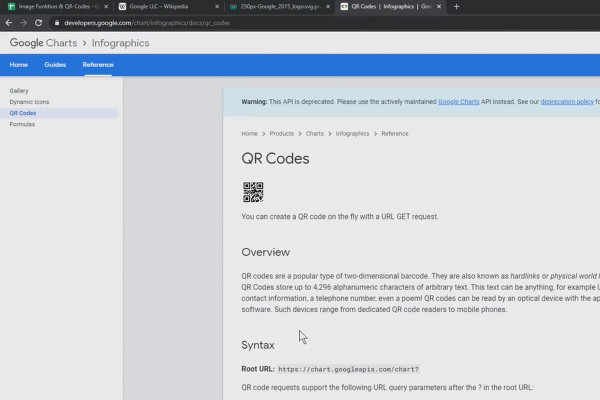Open Formulas in the left sidebar
The width and height of the screenshot is (600, 400).
(22, 124)
